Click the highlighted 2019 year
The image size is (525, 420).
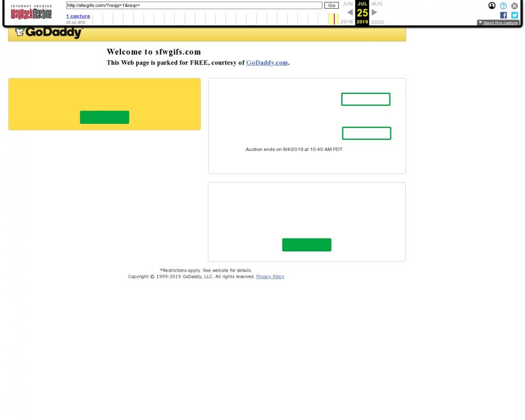coord(362,22)
